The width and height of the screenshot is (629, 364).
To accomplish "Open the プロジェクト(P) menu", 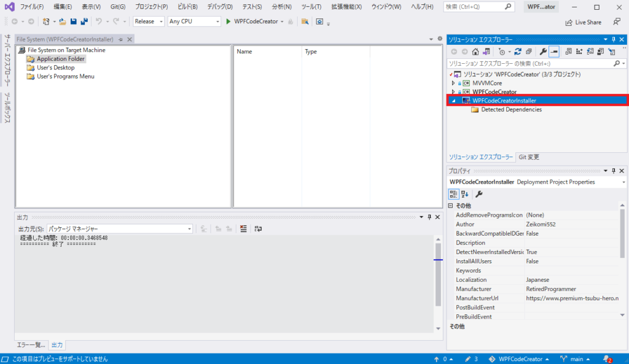I will (x=151, y=7).
